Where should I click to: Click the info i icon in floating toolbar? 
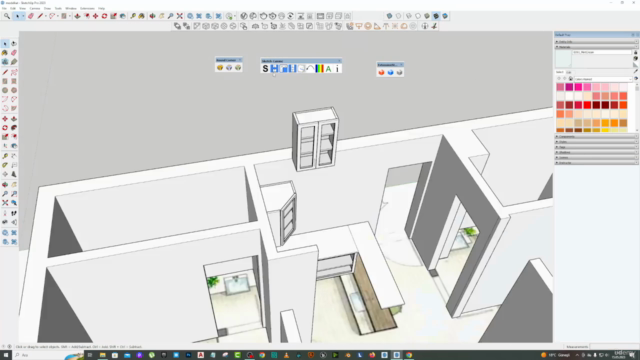(x=337, y=69)
